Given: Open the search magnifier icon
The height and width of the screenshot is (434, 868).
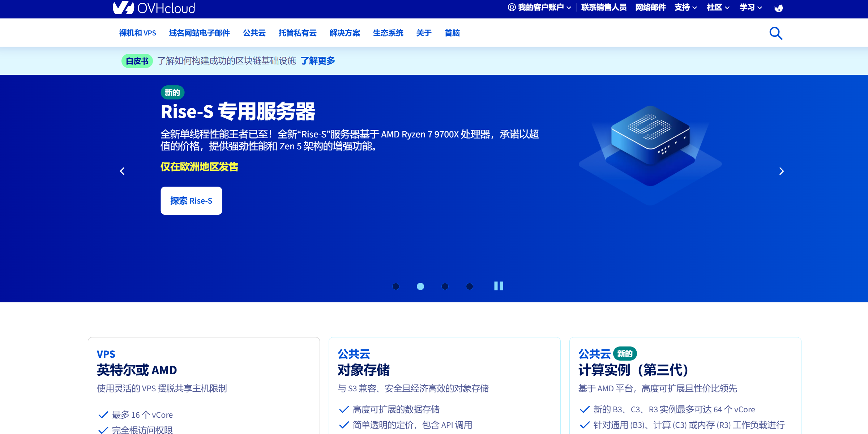Looking at the screenshot, I should click(x=775, y=33).
